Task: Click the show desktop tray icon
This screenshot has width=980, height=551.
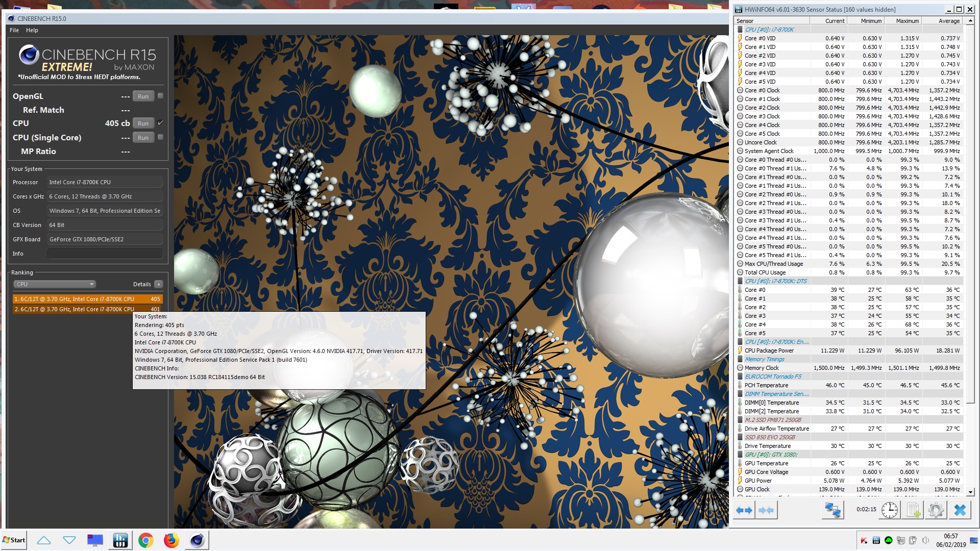Action: pos(974,541)
